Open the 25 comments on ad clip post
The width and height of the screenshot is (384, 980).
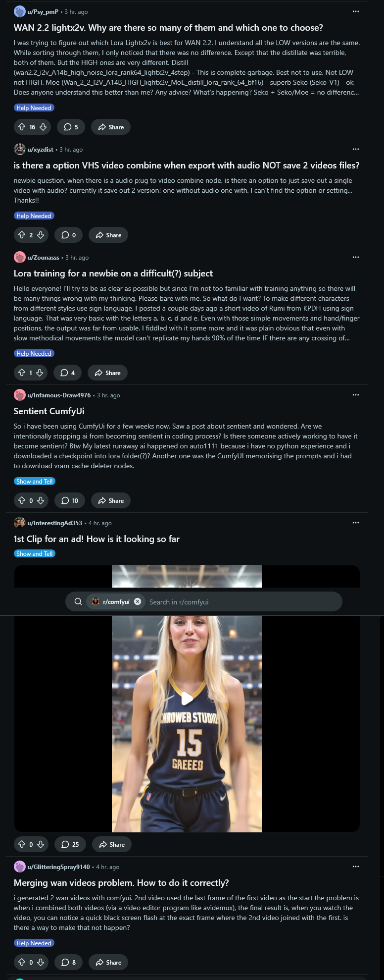pos(70,845)
